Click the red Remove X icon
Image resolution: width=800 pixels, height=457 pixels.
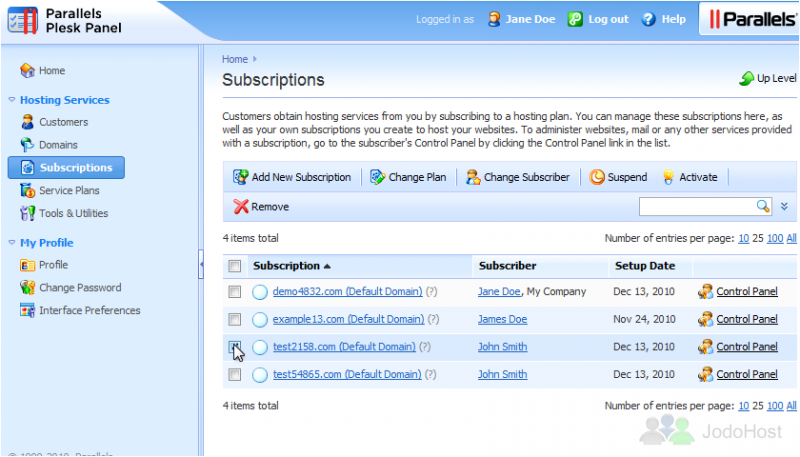click(240, 207)
